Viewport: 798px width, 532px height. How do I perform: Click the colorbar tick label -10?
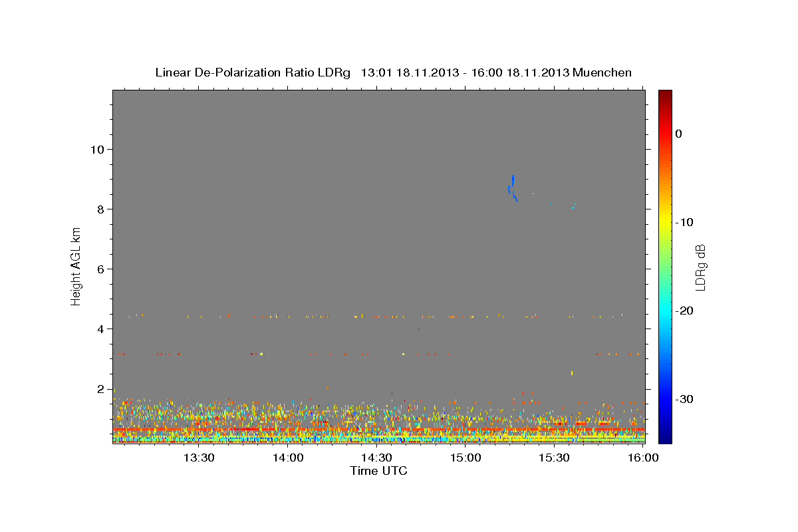[x=684, y=222]
